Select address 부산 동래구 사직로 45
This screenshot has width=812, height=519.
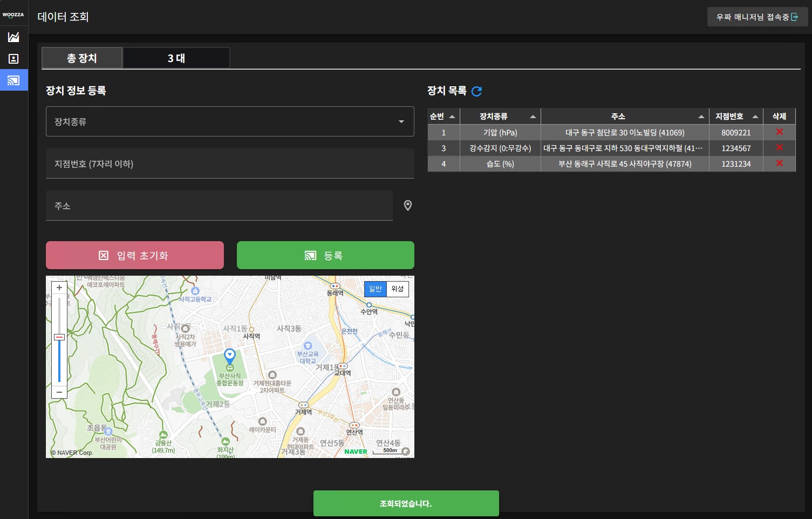(625, 164)
